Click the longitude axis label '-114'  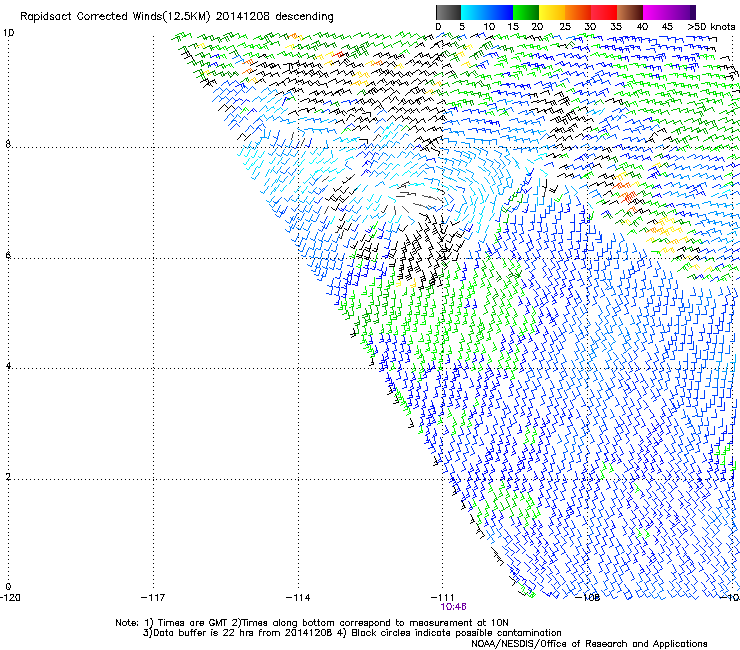coord(298,598)
